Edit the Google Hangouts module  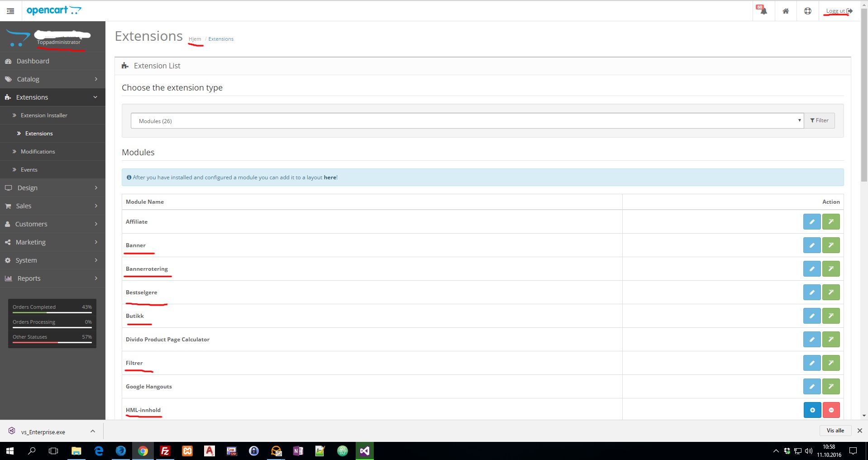812,387
